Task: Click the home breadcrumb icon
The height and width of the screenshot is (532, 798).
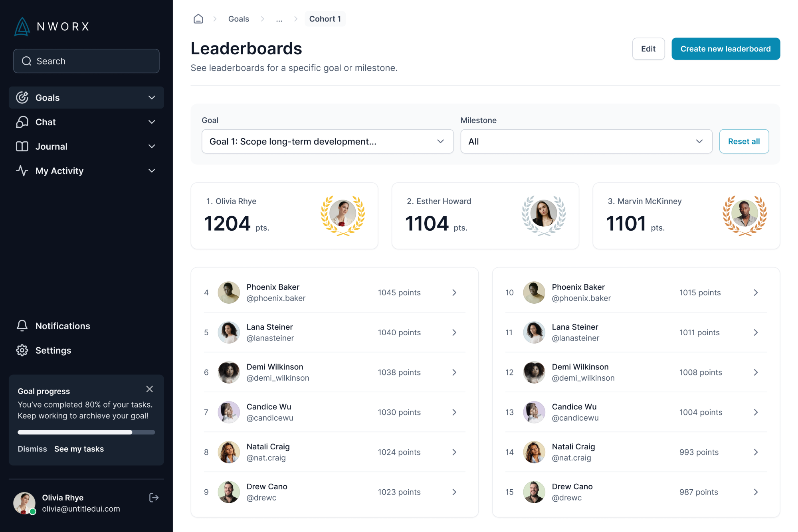Action: (x=198, y=18)
